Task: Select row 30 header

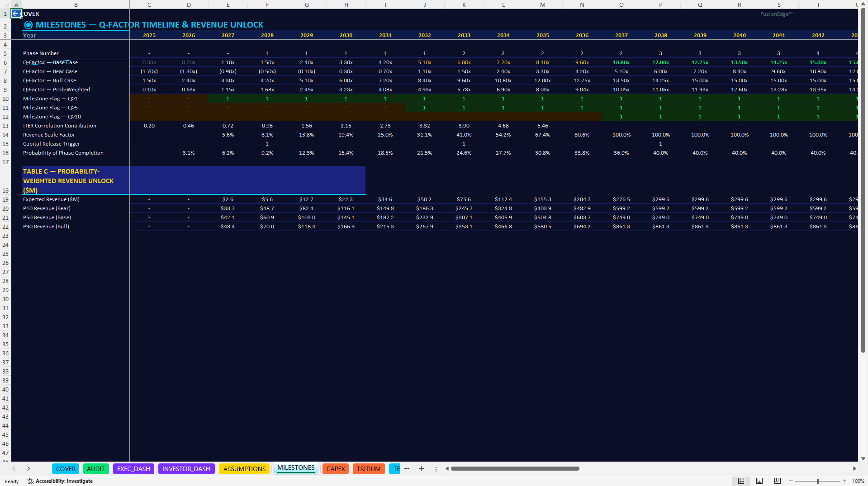Action: point(5,299)
